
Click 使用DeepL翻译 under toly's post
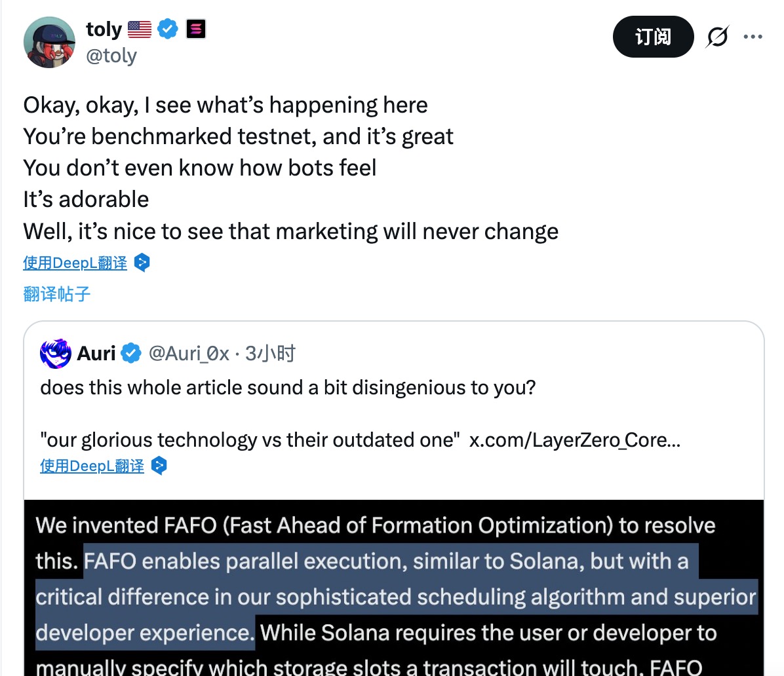pyautogui.click(x=75, y=263)
